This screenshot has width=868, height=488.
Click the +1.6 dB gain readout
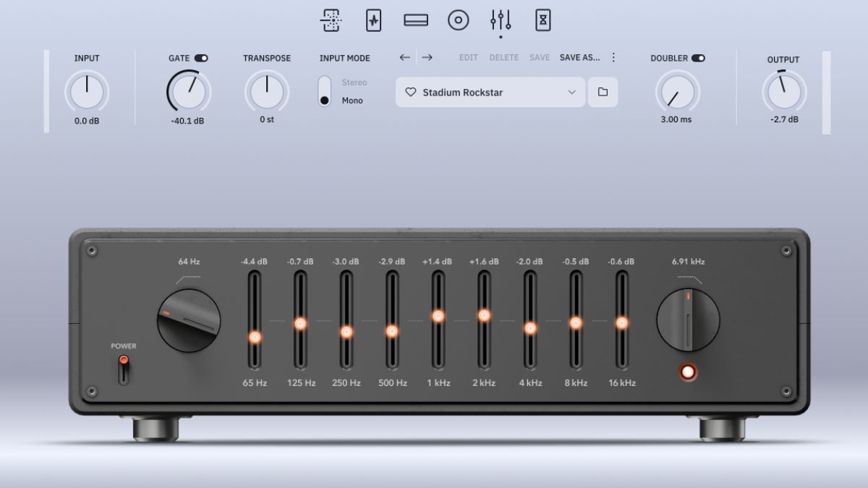484,262
